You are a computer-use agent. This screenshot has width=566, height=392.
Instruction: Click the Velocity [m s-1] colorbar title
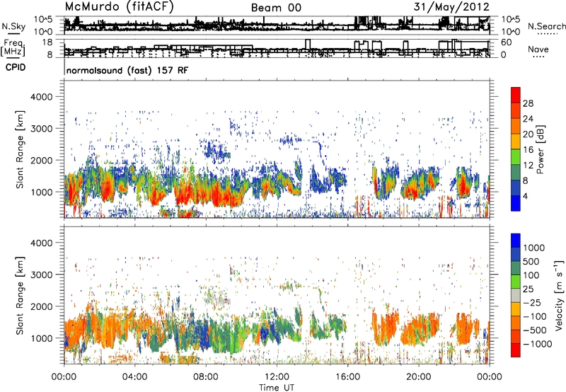(x=559, y=295)
